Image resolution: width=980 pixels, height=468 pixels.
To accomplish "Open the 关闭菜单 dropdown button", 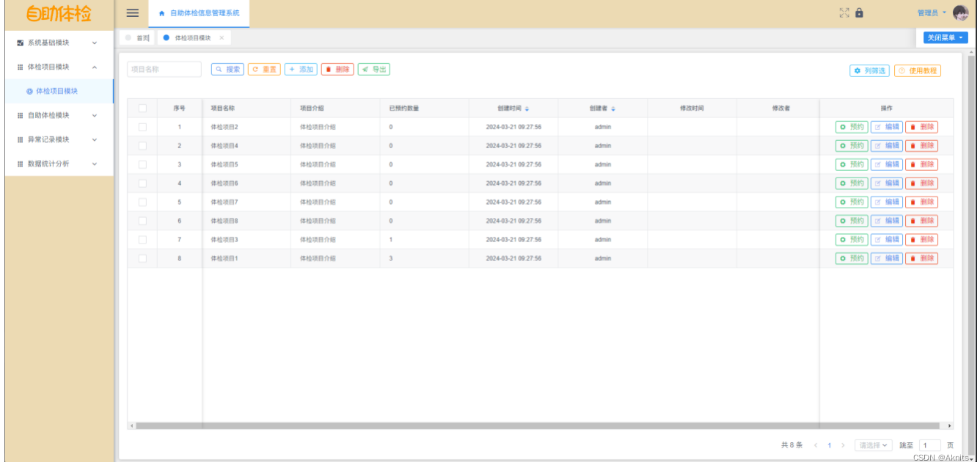I will 946,37.
